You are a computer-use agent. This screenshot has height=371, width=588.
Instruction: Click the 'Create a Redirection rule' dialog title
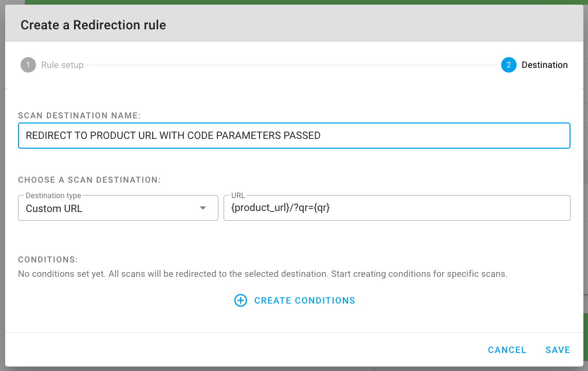coord(93,25)
